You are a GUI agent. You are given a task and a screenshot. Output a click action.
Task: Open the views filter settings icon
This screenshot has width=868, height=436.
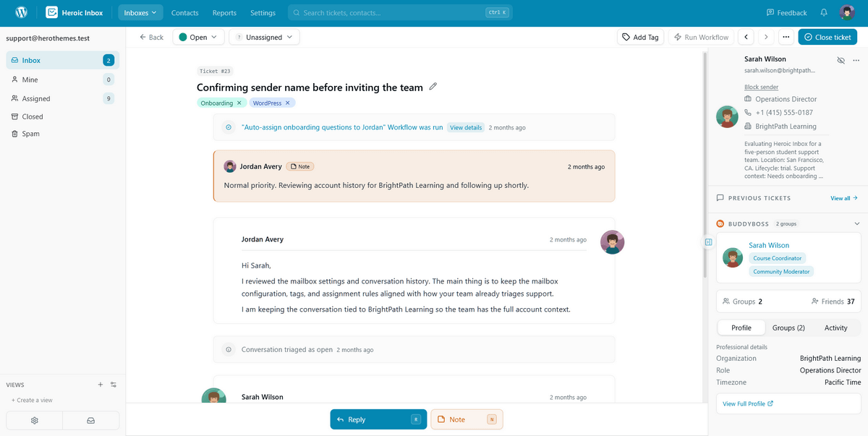(x=114, y=385)
